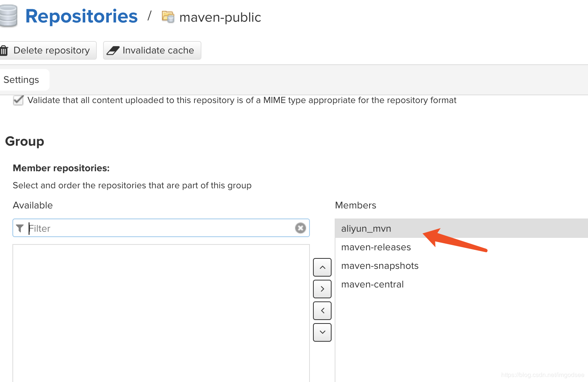The width and height of the screenshot is (588, 382).
Task: Select maven-central in the Members list
Action: (461, 284)
